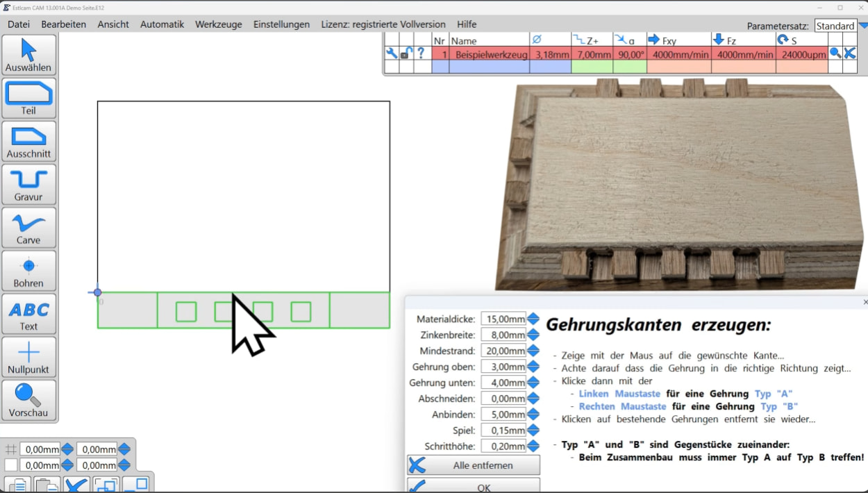
Task: Pick the Carve tool
Action: point(28,227)
